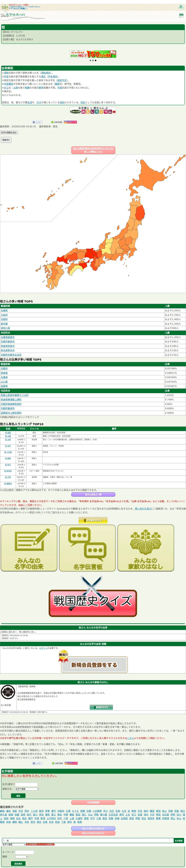The image size is (186, 868).
Task: Select the last banner carousel dot
Action: 95,61
